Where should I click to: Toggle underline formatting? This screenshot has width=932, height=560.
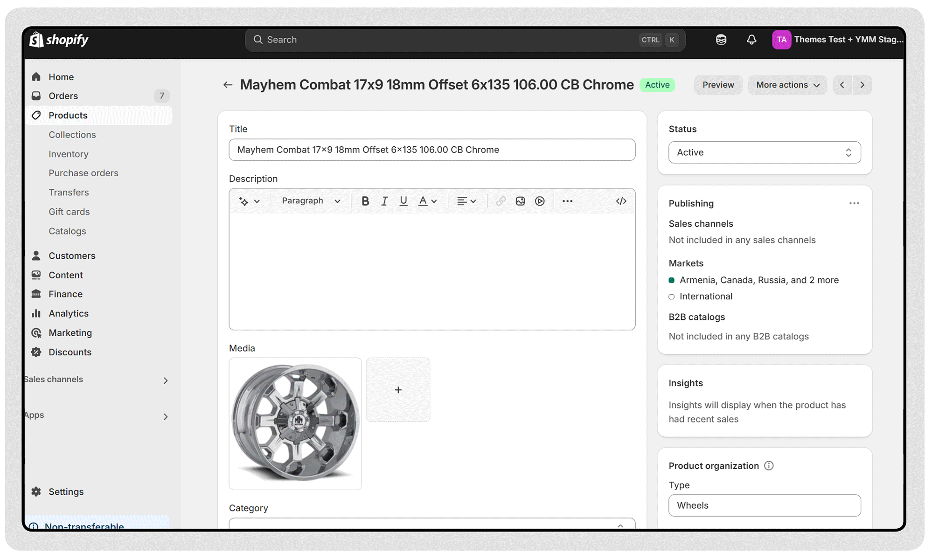click(403, 201)
